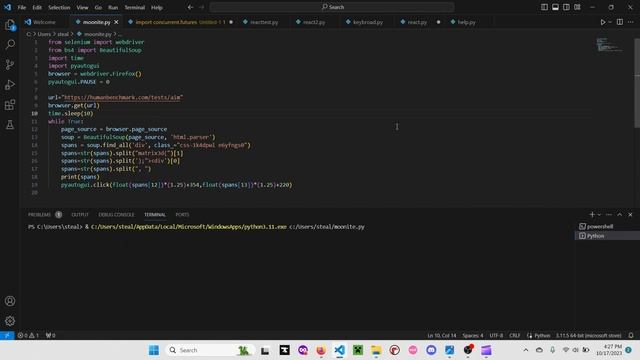Open the Explorer view in activity bar
The image size is (640, 360).
pos(10,25)
